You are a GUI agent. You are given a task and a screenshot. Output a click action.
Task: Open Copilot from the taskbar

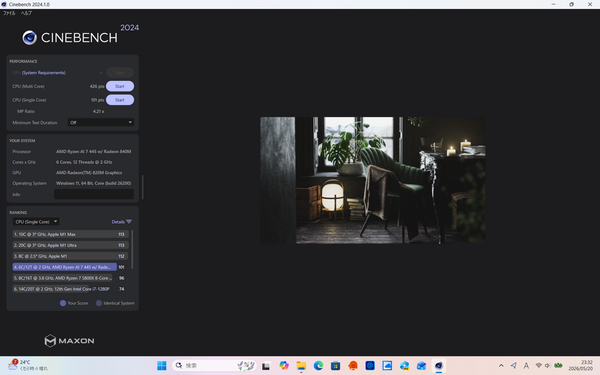click(x=284, y=366)
